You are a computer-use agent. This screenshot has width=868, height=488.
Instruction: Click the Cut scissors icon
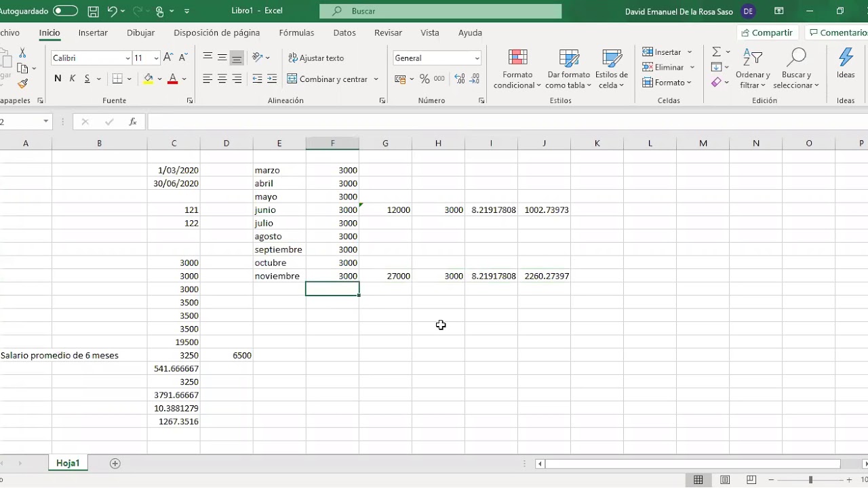pyautogui.click(x=22, y=53)
